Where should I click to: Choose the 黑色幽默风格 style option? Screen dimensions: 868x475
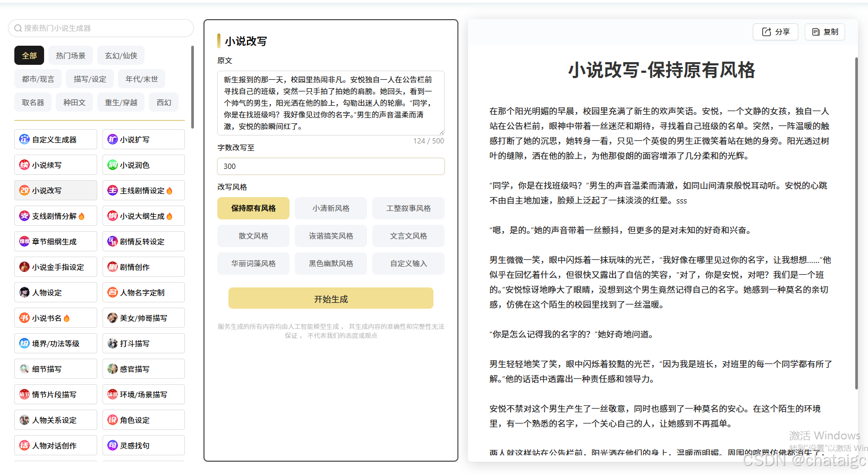click(331, 264)
